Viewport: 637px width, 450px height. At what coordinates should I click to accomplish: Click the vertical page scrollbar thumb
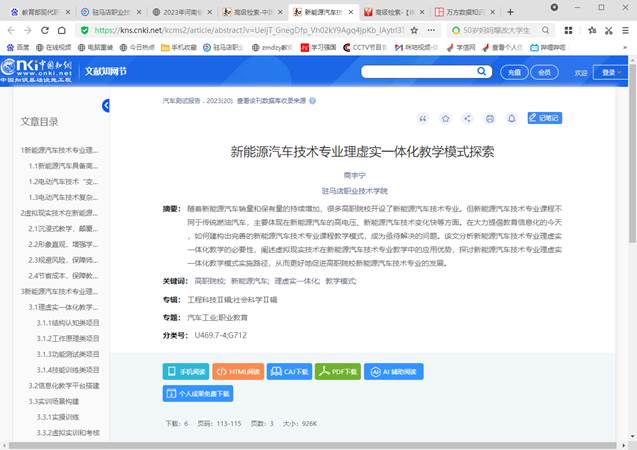[633, 152]
